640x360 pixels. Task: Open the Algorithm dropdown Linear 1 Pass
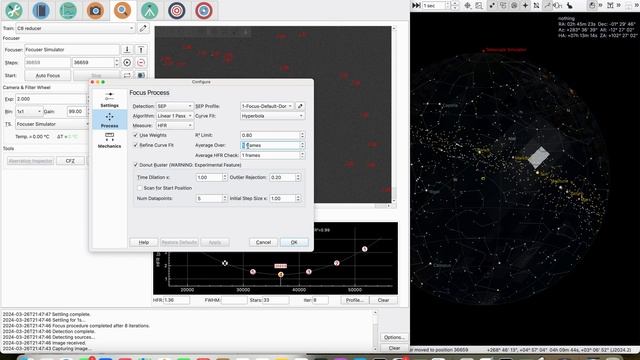point(174,116)
